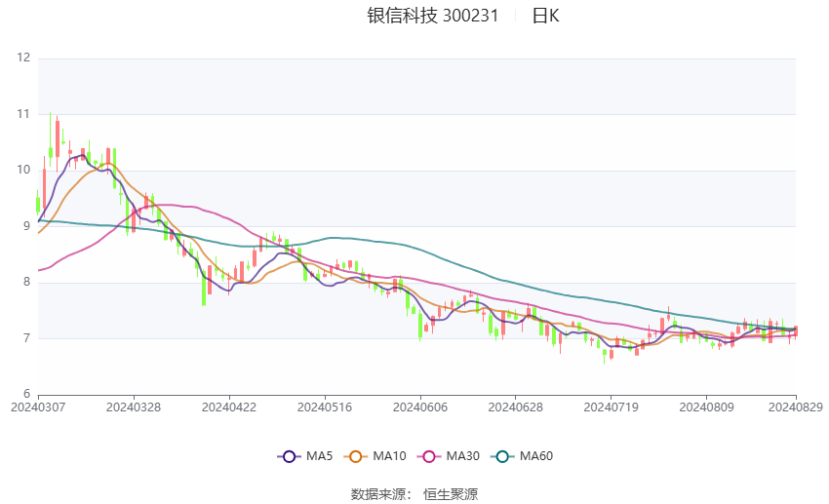Toggle the MA30 pink legend marker
Viewport: 829px width, 504px height.
coord(429,456)
